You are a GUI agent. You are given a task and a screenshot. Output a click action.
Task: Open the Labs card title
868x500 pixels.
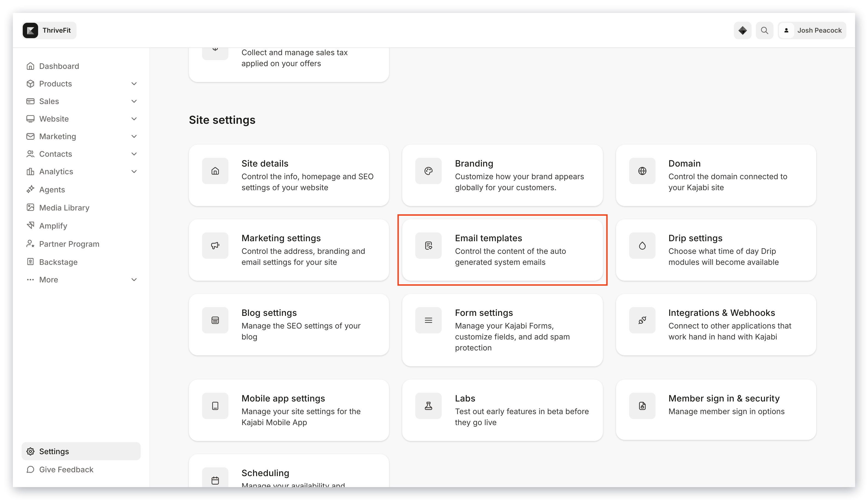coord(465,398)
